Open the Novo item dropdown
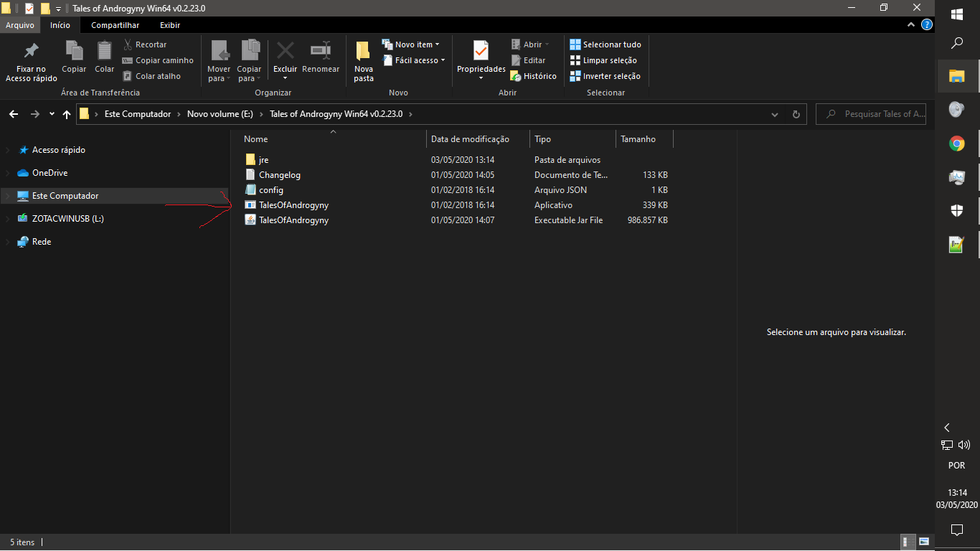The width and height of the screenshot is (980, 551). click(x=411, y=44)
